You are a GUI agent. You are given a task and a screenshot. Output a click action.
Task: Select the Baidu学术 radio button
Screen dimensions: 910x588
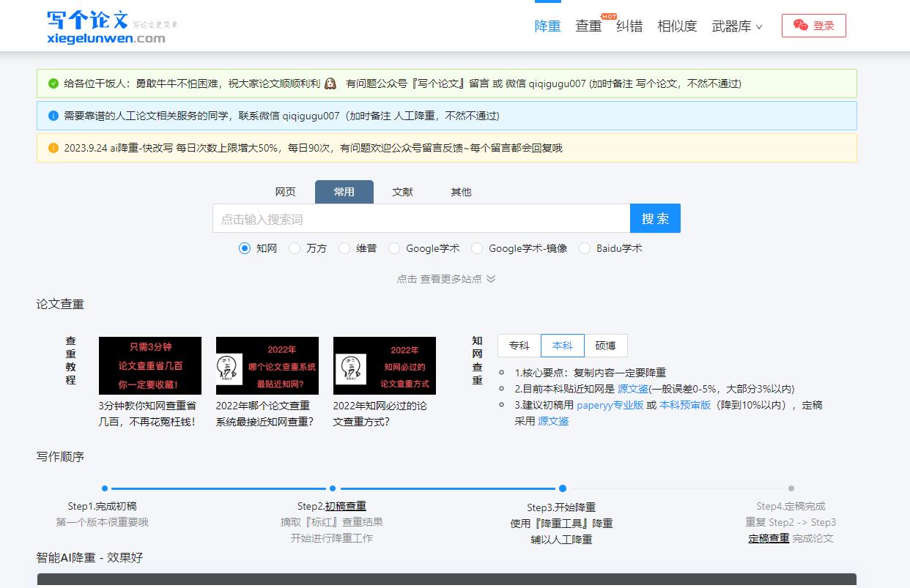[x=585, y=248]
